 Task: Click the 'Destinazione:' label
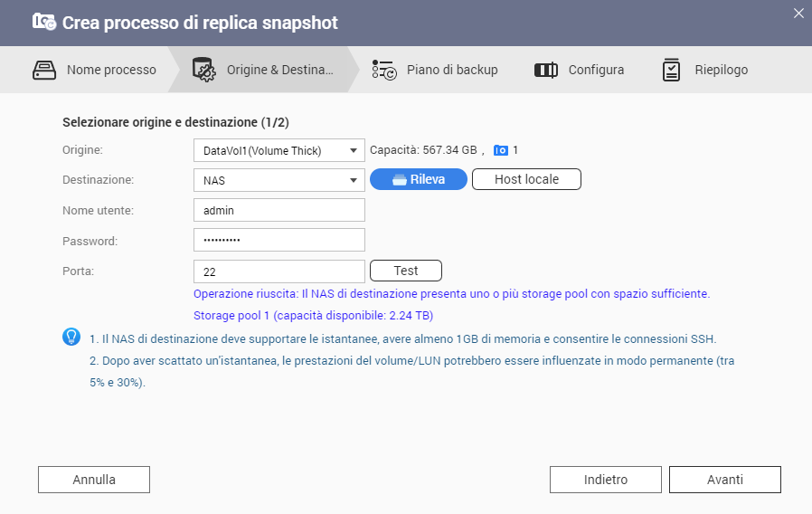coord(99,180)
